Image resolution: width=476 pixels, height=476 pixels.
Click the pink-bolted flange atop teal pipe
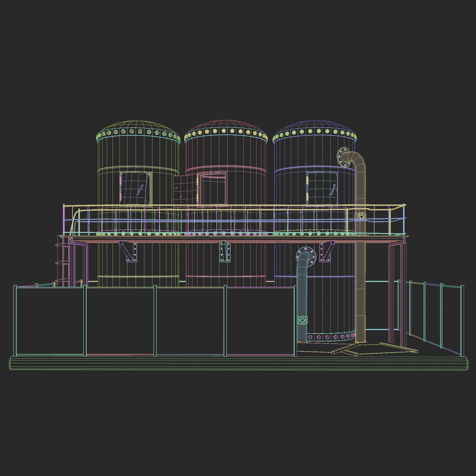pyautogui.click(x=306, y=256)
